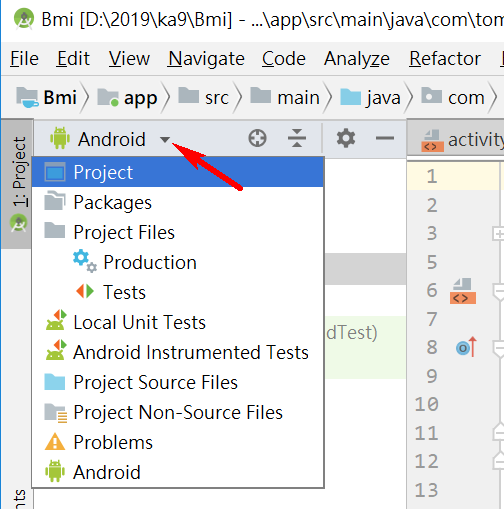
Task: Click the app module breadcrumb
Action: (127, 98)
